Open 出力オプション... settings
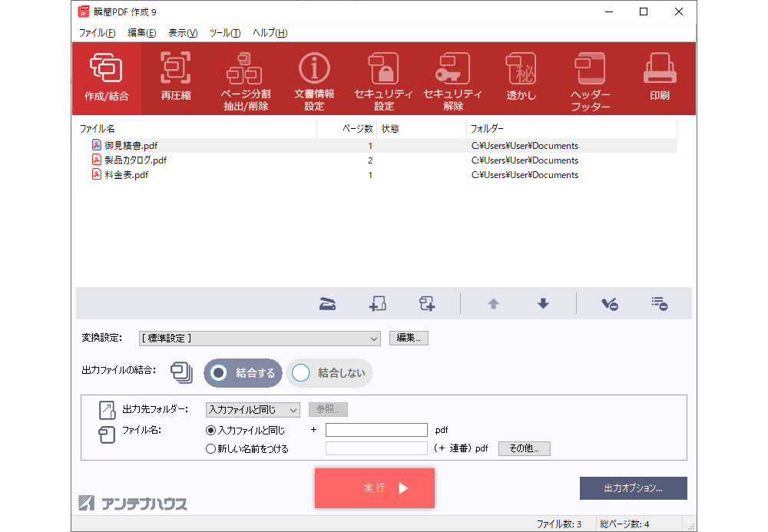 tap(634, 488)
